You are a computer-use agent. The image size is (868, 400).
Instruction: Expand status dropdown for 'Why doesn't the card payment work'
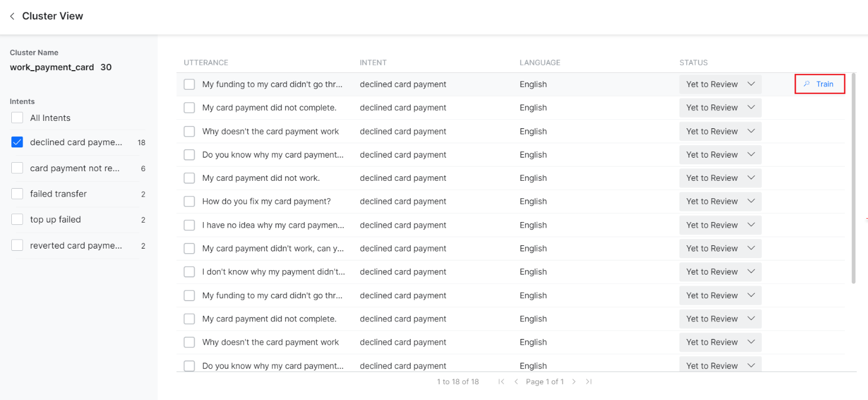click(720, 131)
